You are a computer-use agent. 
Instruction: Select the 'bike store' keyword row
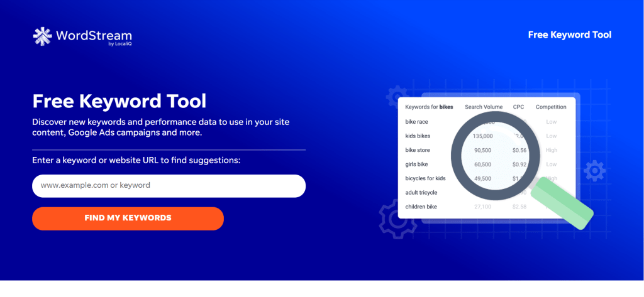(x=486, y=150)
